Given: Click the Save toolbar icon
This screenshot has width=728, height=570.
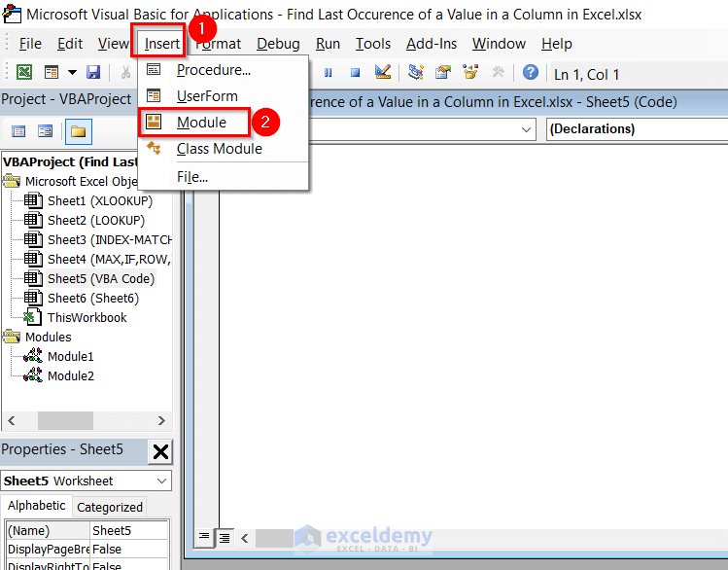Looking at the screenshot, I should [93, 72].
